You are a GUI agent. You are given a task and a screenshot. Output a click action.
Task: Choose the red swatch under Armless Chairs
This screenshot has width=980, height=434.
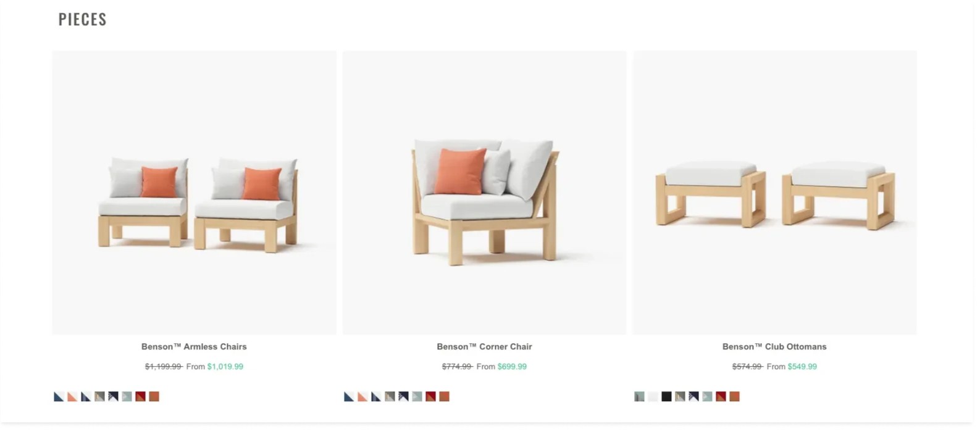(x=140, y=396)
